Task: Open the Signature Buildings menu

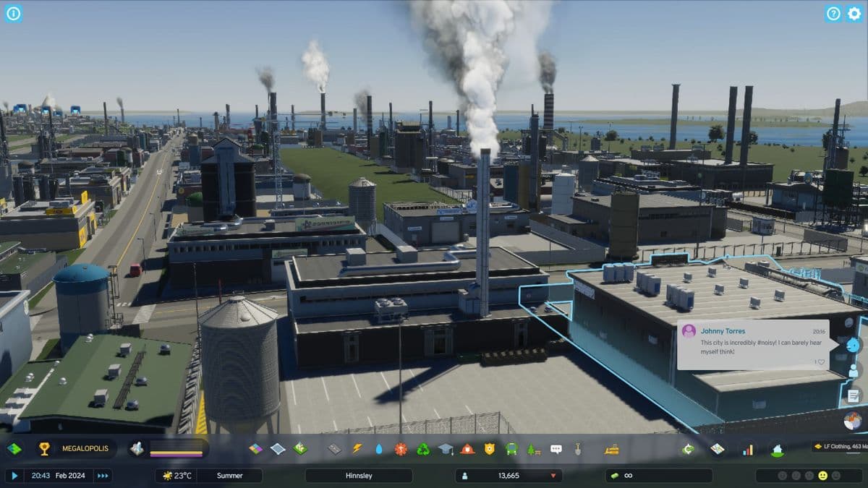Action: [300, 449]
